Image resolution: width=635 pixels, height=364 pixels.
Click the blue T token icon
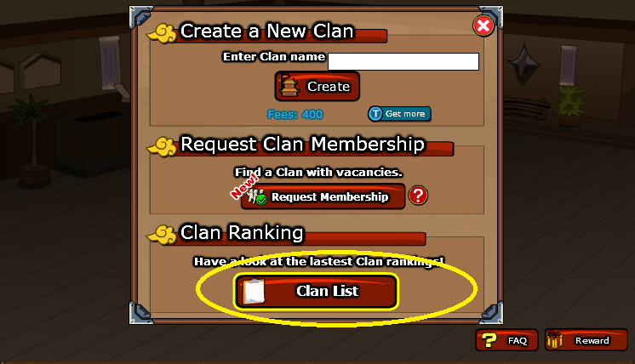click(x=375, y=114)
